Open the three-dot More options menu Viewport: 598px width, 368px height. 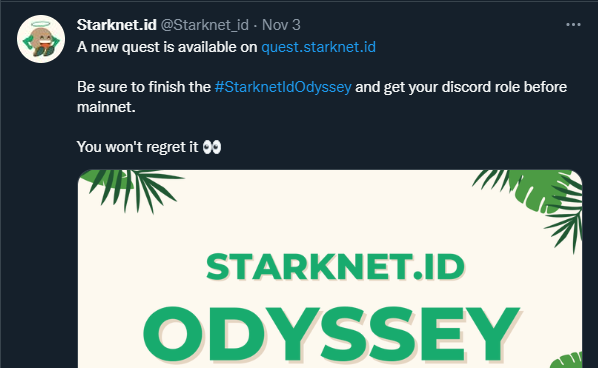click(573, 25)
